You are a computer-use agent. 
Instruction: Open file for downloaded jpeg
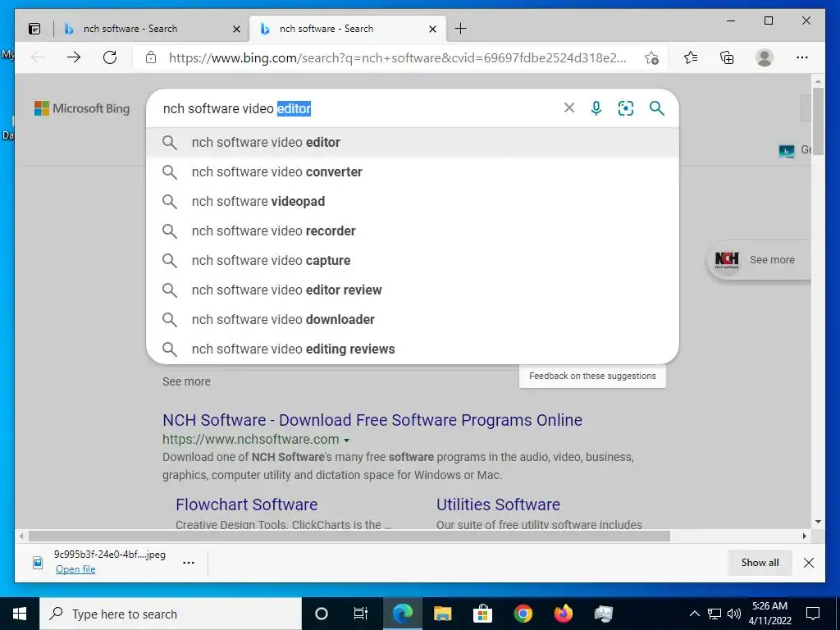click(75, 569)
